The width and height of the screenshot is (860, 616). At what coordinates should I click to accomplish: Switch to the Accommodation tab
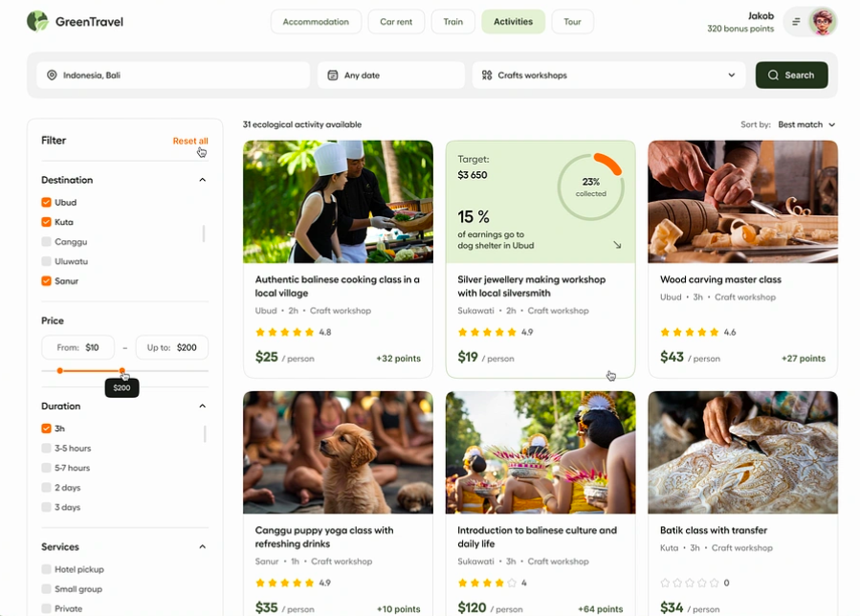(x=316, y=22)
